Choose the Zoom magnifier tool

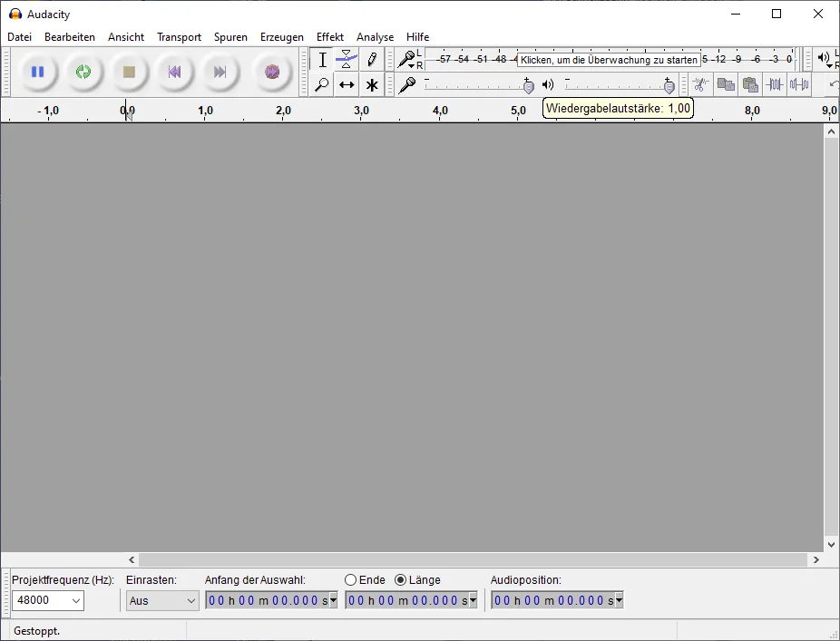point(321,85)
